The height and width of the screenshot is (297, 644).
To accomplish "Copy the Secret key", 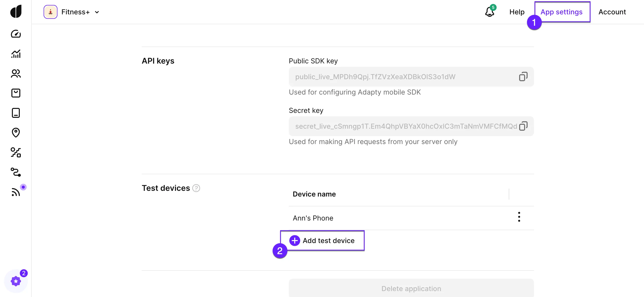I will tap(523, 126).
